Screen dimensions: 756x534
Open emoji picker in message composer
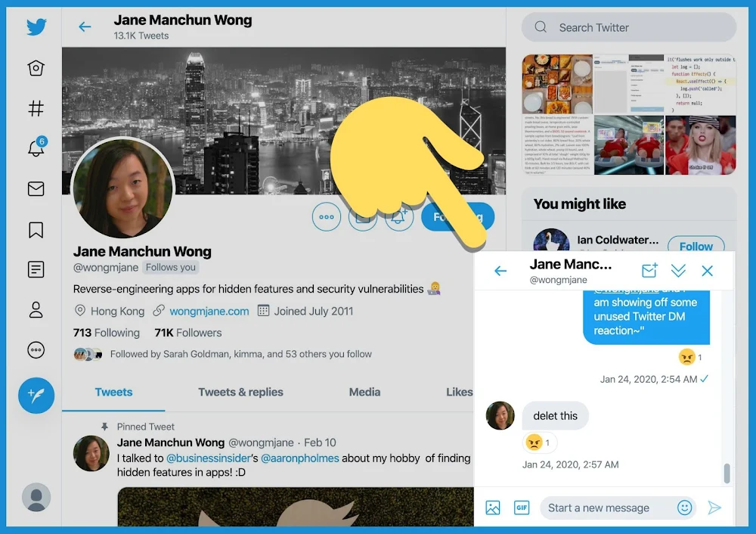(685, 508)
